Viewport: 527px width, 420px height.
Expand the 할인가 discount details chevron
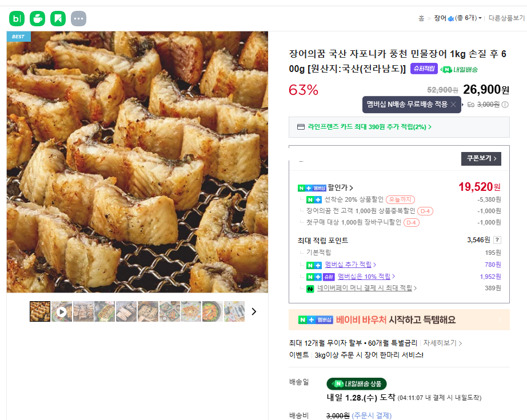(x=351, y=187)
